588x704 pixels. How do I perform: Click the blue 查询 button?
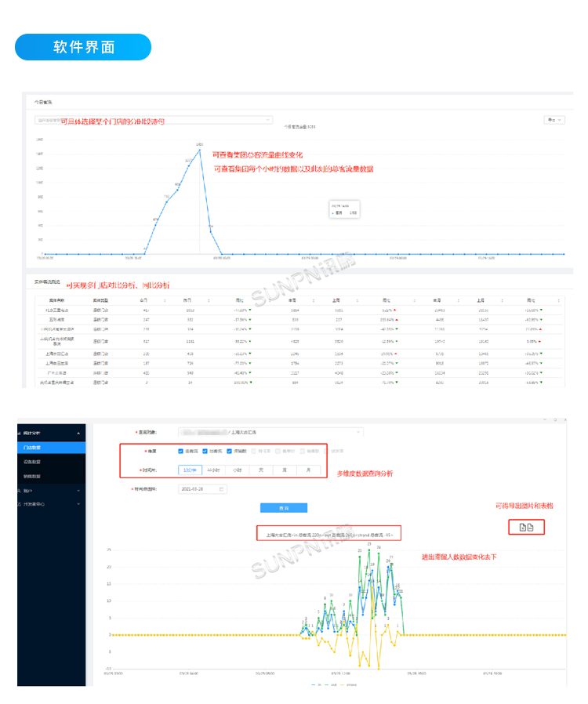pos(284,508)
